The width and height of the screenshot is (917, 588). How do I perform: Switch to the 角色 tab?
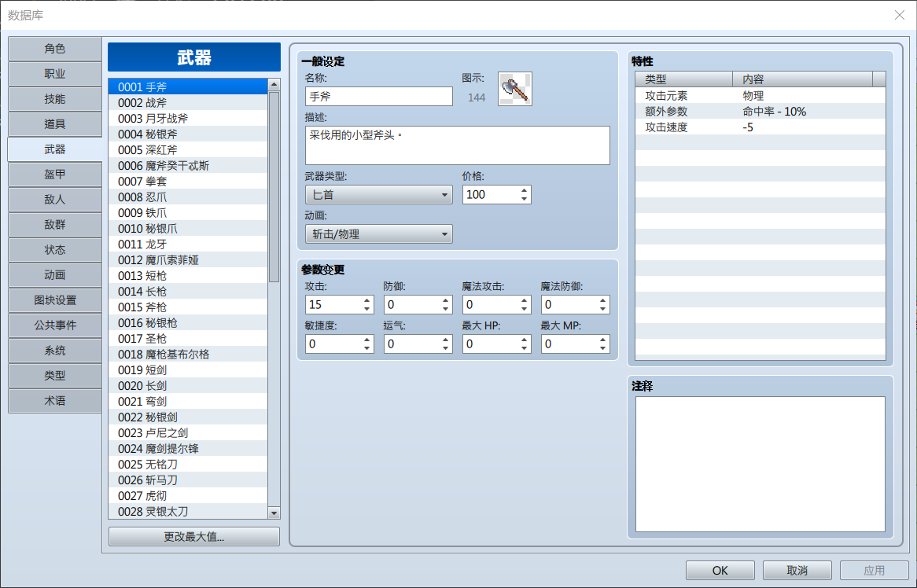[x=54, y=49]
